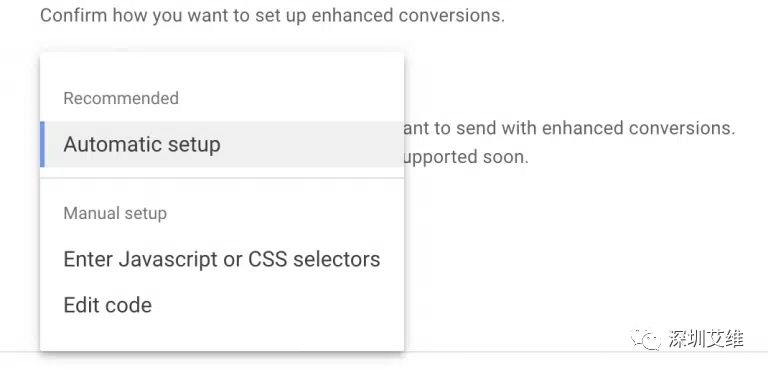Click the blue highlight bar beside Automatic setup
Screen dimensions: 768x372
click(x=42, y=144)
